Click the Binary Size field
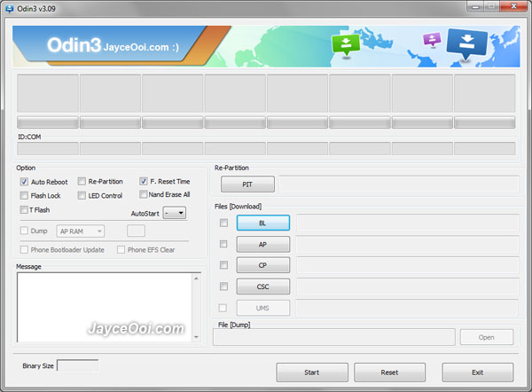The width and height of the screenshot is (532, 392). coord(78,365)
